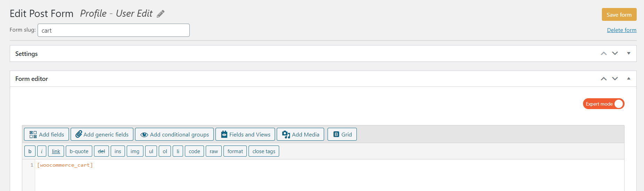Expand the Settings panel
This screenshot has width=644, height=191.
pyautogui.click(x=629, y=53)
